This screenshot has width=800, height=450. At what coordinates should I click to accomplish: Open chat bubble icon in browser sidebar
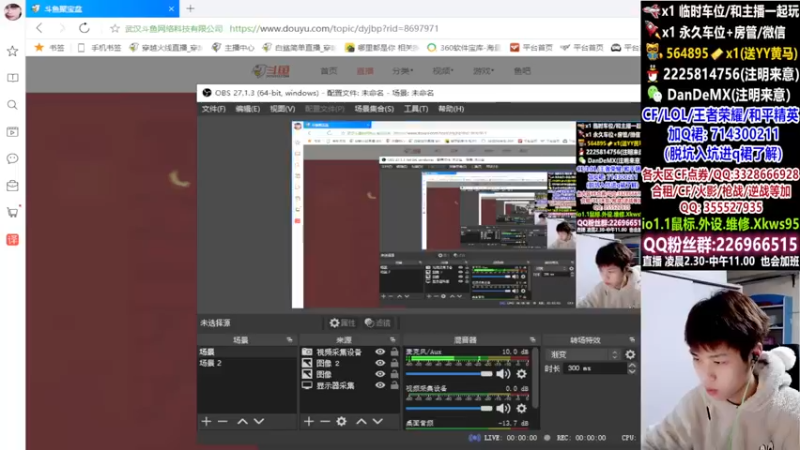click(x=12, y=159)
